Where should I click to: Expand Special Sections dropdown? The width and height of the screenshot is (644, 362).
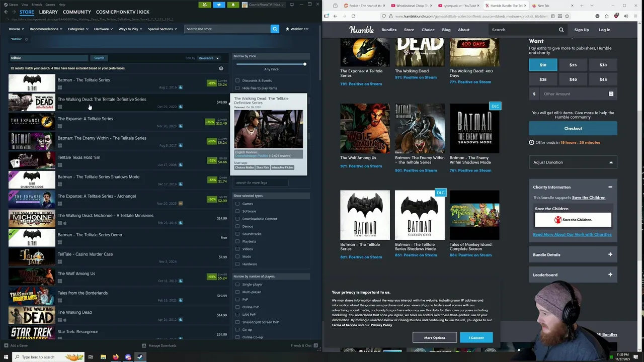point(162,29)
